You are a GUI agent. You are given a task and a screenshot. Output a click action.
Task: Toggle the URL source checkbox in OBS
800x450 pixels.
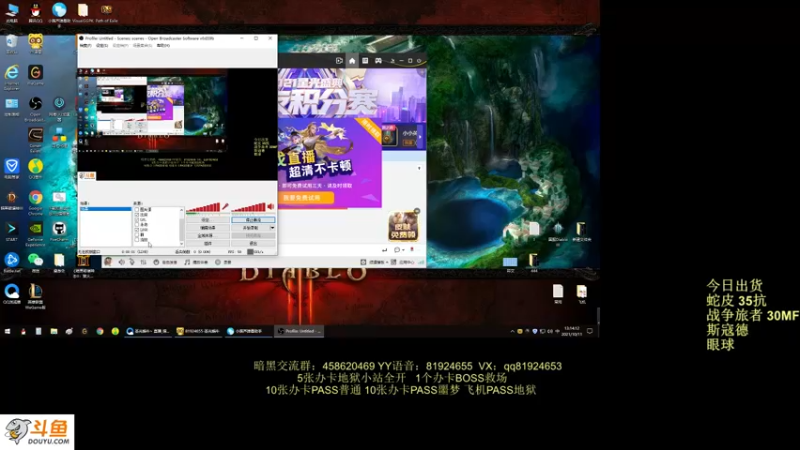coord(137,220)
